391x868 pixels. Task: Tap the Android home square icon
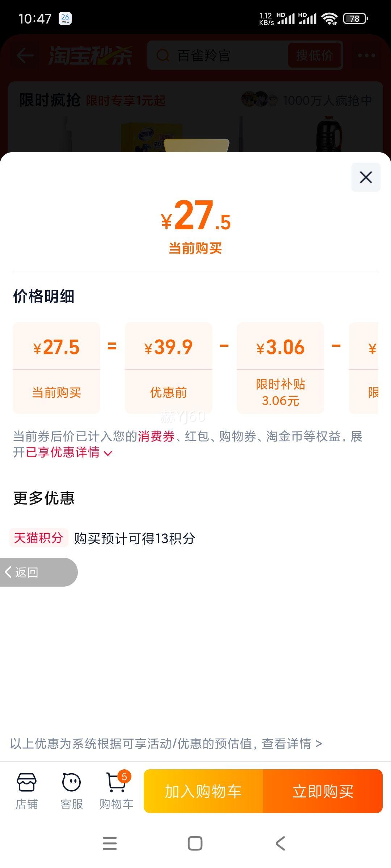tap(195, 843)
